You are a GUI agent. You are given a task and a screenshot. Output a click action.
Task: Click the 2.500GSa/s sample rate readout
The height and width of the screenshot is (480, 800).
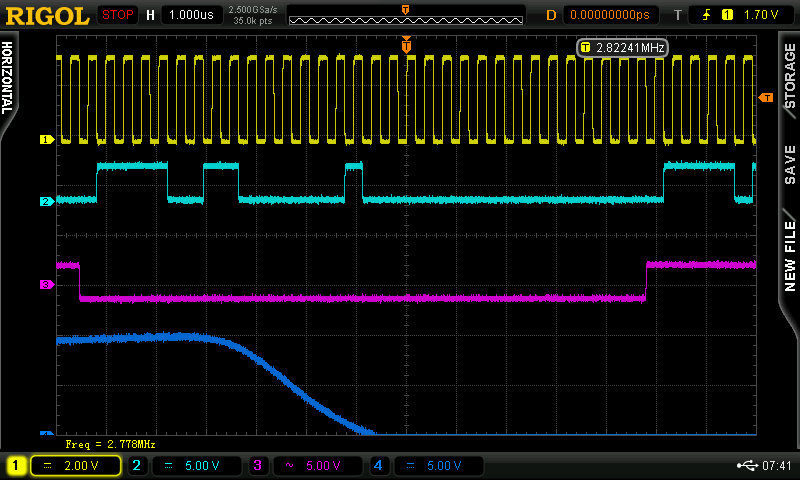(253, 10)
